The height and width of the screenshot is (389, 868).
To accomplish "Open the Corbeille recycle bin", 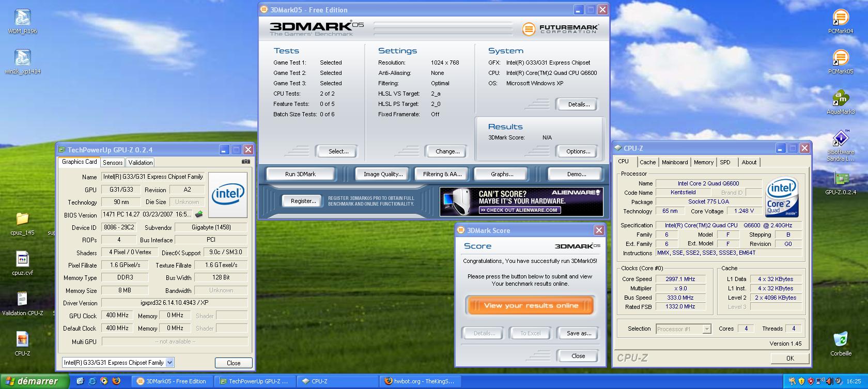I will [841, 344].
